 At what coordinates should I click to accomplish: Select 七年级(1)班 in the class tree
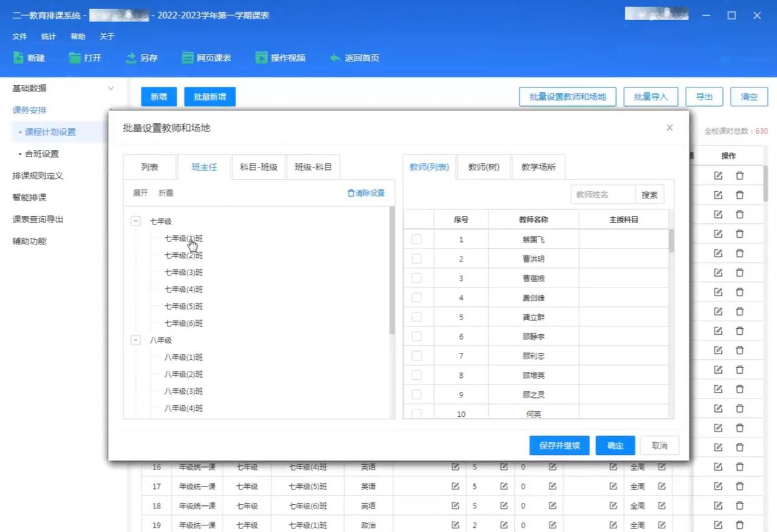[x=183, y=238]
